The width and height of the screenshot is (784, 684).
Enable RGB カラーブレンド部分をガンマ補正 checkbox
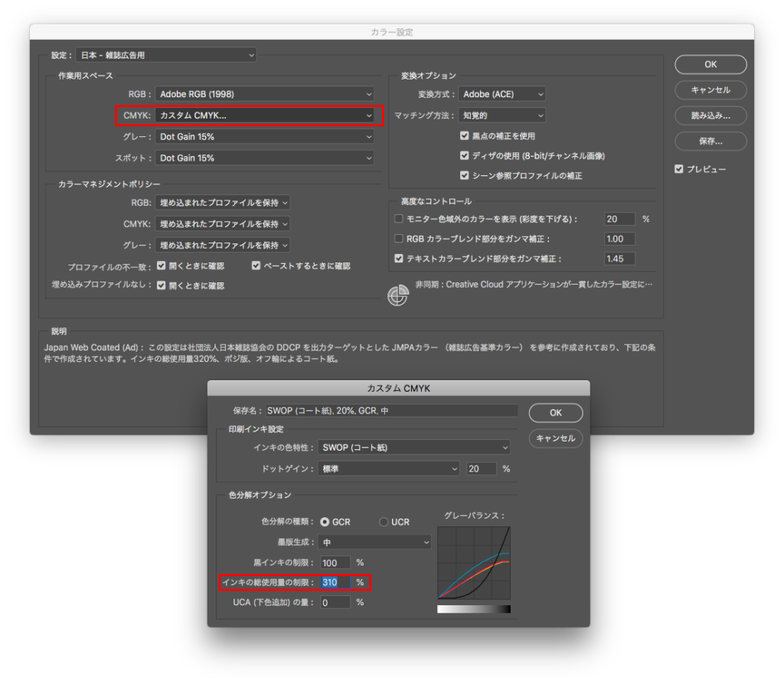[398, 238]
